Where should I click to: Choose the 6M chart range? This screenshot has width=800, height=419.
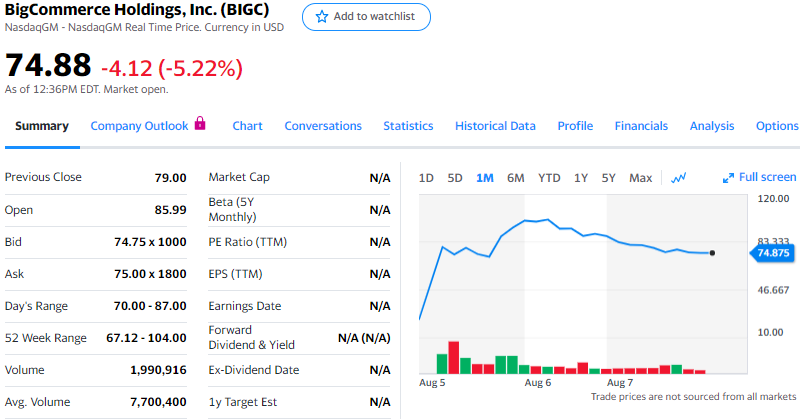pyautogui.click(x=515, y=178)
